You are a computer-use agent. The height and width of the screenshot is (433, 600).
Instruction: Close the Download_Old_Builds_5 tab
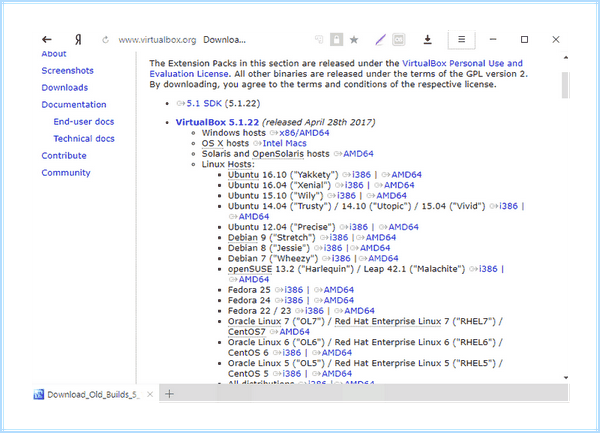(150, 394)
